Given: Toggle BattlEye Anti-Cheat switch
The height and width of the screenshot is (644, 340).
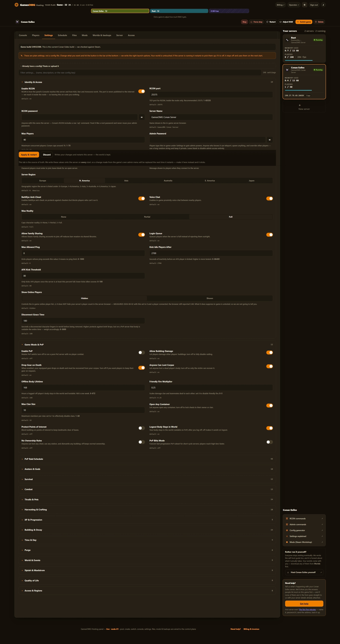Looking at the screenshot, I should coord(141,199).
